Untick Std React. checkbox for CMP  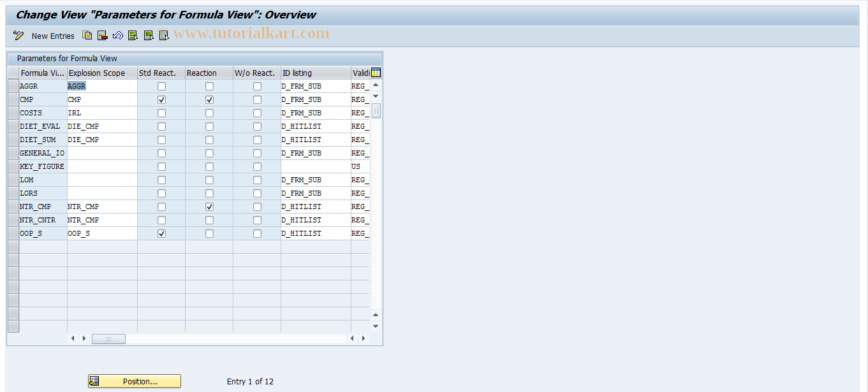[161, 99]
